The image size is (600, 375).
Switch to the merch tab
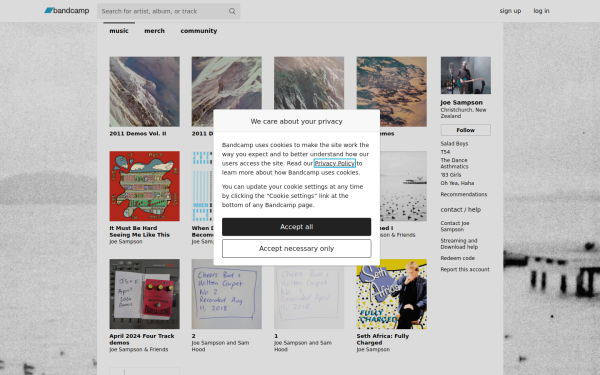pyautogui.click(x=154, y=31)
